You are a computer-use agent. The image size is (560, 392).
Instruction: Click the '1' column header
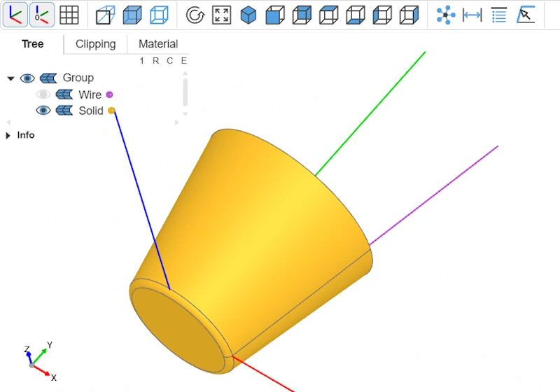pos(142,61)
